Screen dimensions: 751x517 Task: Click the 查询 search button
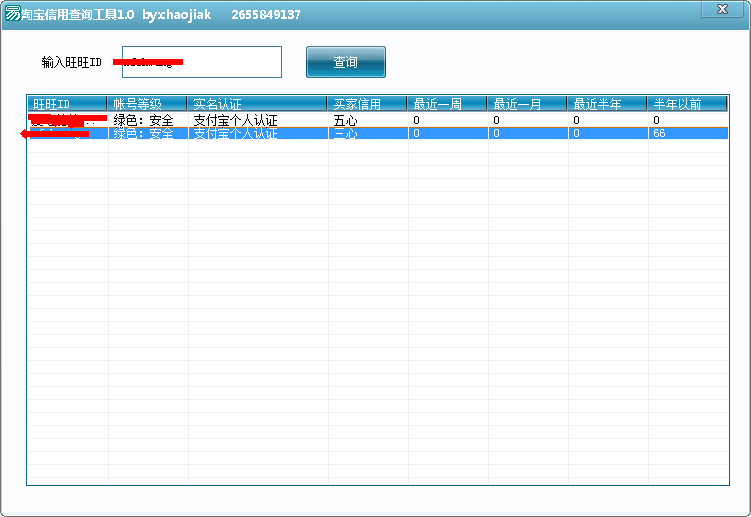tap(345, 62)
